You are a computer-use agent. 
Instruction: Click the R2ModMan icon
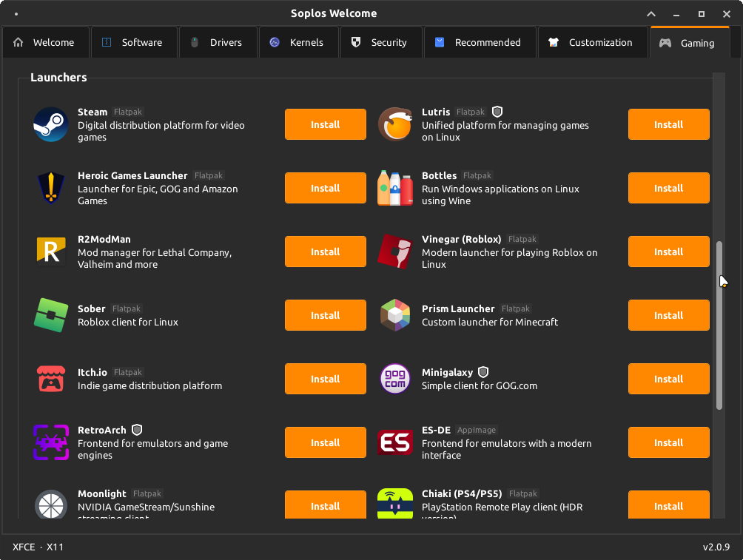[51, 252]
